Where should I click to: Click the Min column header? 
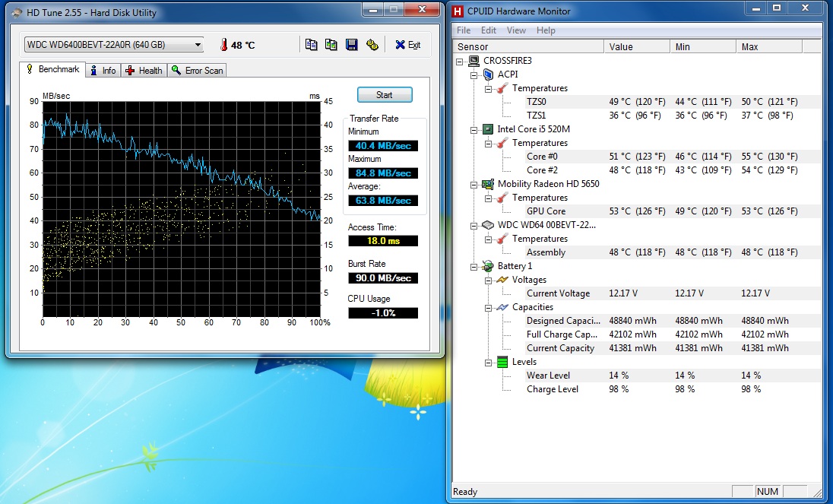coord(703,46)
